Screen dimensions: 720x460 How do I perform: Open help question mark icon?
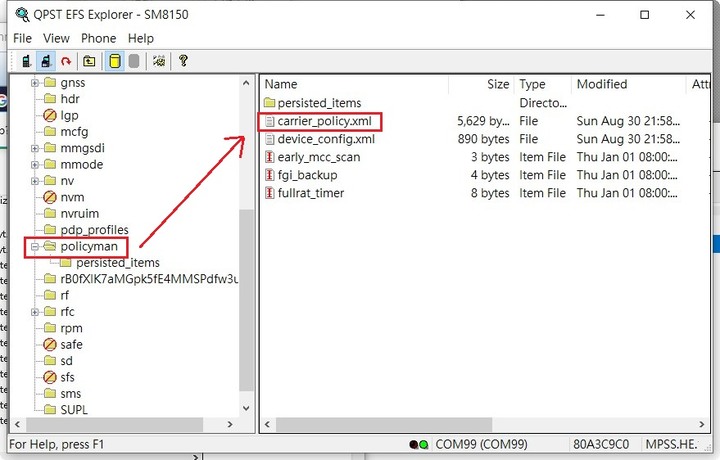click(x=183, y=61)
